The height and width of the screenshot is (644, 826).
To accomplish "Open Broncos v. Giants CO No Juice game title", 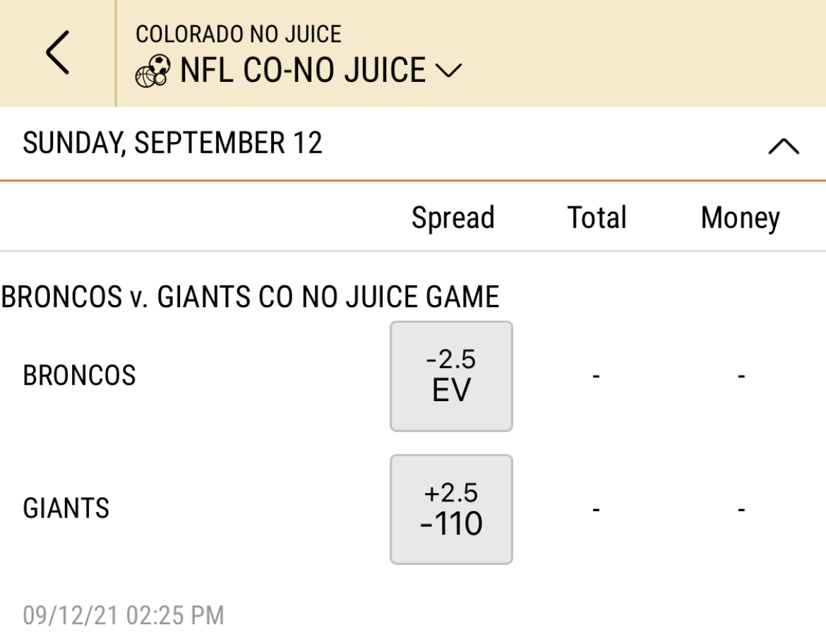I will pos(250,297).
